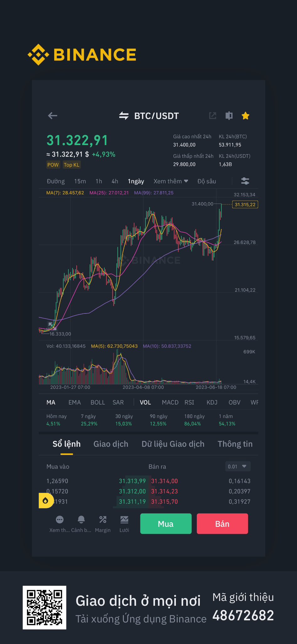This screenshot has height=644, width=297.
Task: Open chart settings sliders icon
Action: (245, 181)
